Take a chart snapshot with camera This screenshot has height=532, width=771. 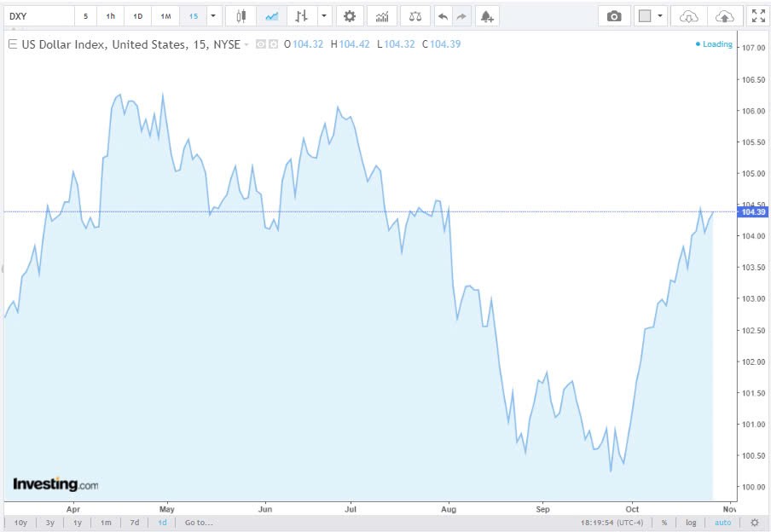[x=614, y=16]
